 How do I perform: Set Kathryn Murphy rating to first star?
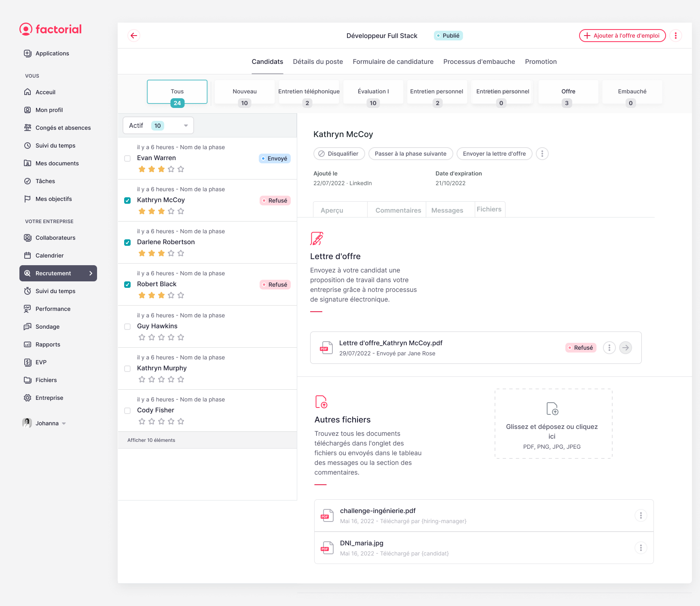pyautogui.click(x=142, y=379)
